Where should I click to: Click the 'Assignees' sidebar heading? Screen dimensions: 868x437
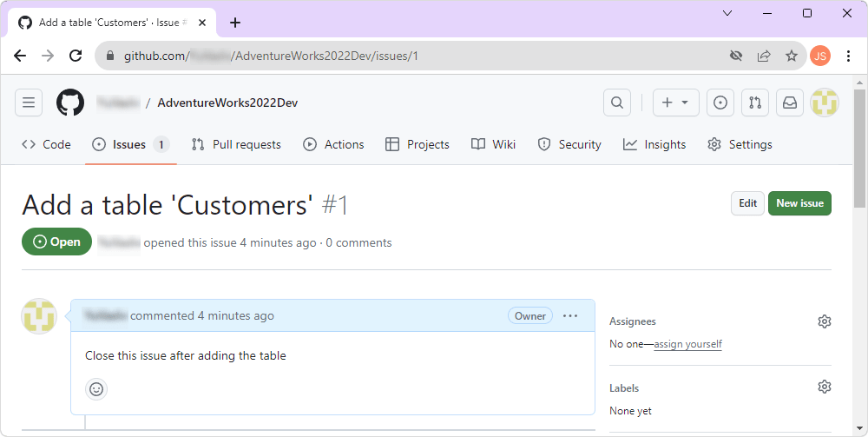(x=633, y=321)
